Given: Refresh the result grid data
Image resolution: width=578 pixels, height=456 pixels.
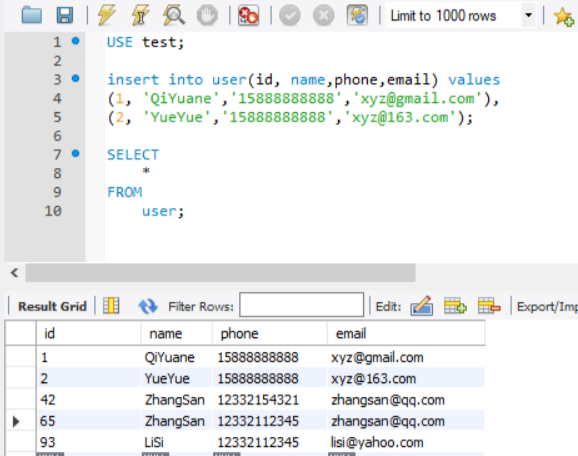Looking at the screenshot, I should 148,306.
